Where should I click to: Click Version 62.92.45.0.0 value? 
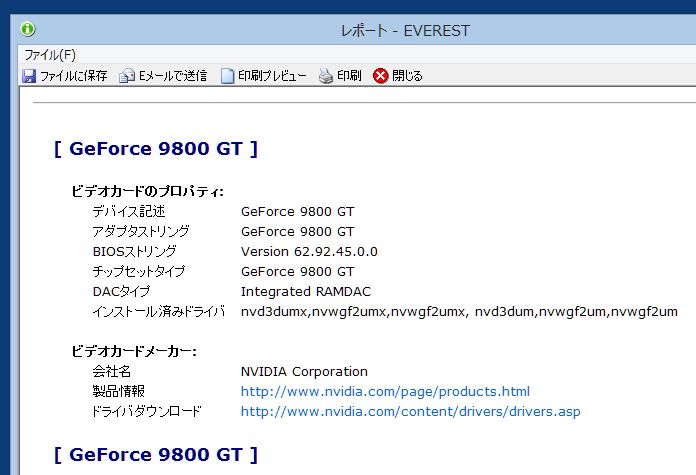click(x=309, y=252)
